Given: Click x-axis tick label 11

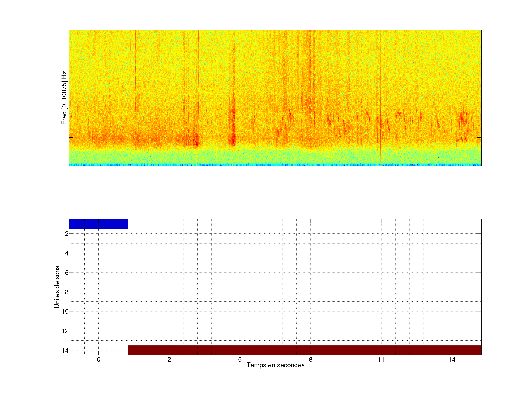Looking at the screenshot, I should (x=381, y=359).
